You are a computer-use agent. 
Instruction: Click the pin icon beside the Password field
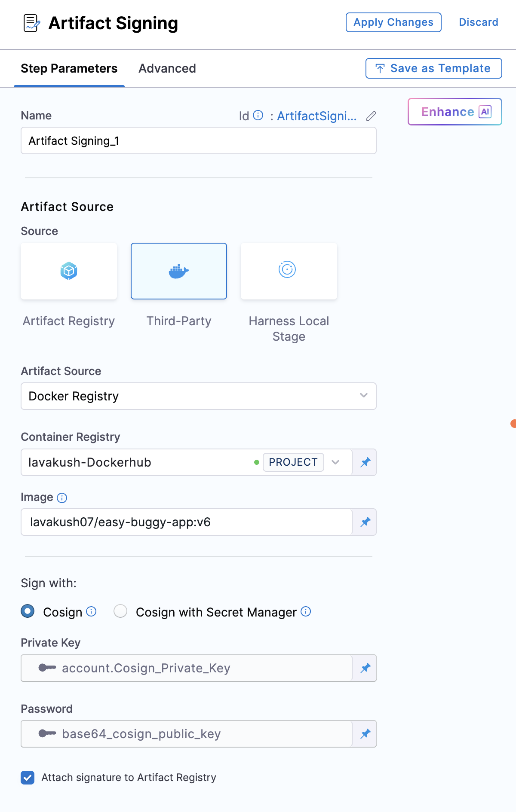(x=365, y=734)
